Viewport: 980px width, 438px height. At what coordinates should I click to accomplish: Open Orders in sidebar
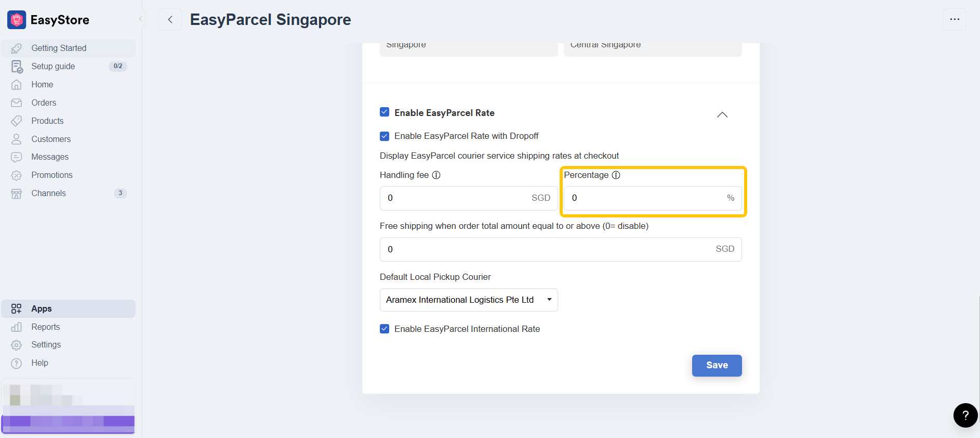tap(69, 103)
